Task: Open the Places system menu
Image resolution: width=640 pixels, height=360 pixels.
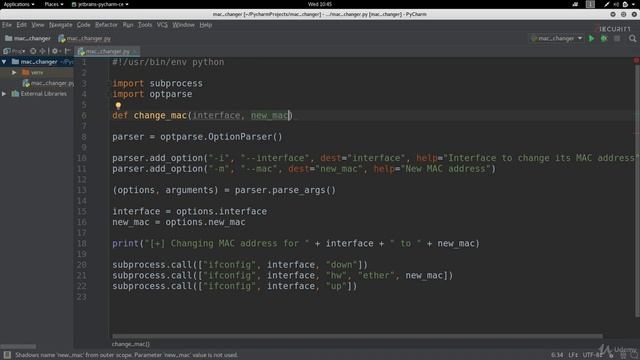Action: tap(54, 4)
